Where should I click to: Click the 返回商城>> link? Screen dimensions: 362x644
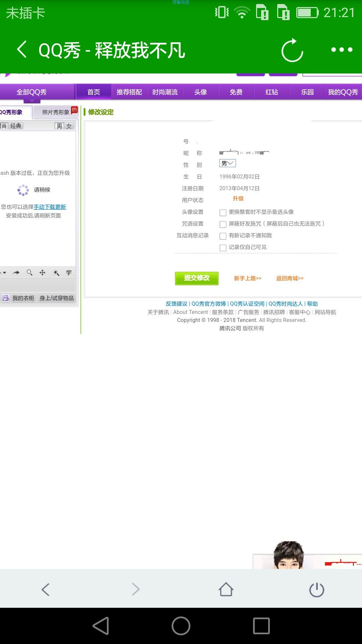tap(290, 278)
